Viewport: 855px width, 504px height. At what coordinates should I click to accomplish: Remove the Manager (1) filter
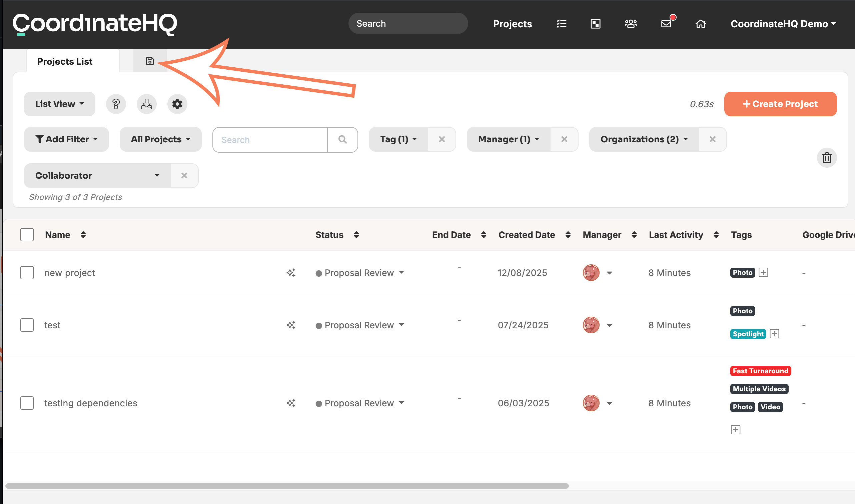click(x=564, y=139)
